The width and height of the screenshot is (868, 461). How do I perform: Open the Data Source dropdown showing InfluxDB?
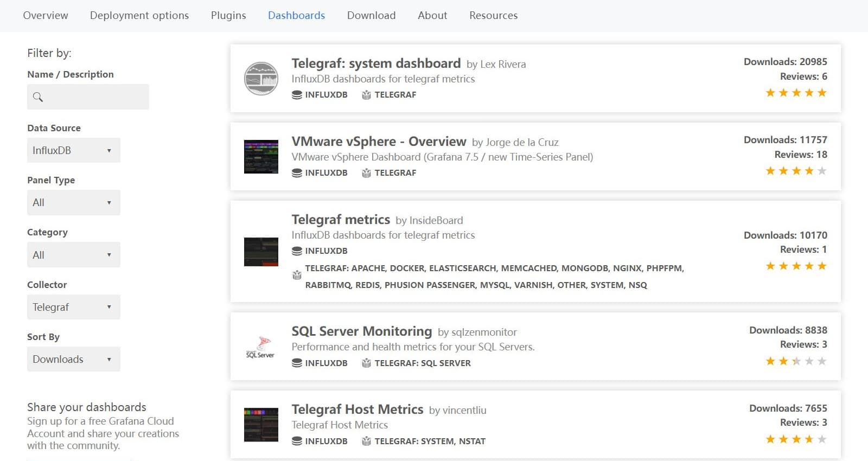click(x=73, y=150)
